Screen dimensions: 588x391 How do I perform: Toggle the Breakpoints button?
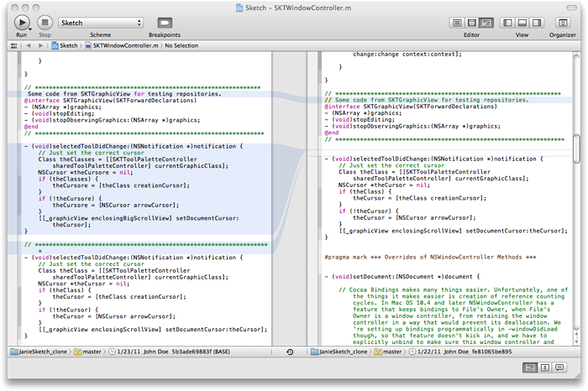[165, 23]
